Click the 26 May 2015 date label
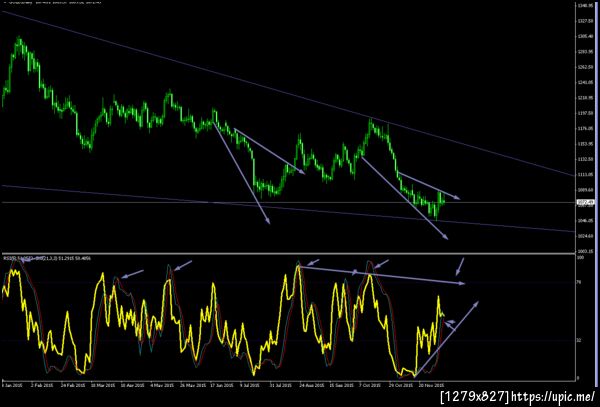Image resolution: width=600 pixels, height=407 pixels. coord(192,385)
